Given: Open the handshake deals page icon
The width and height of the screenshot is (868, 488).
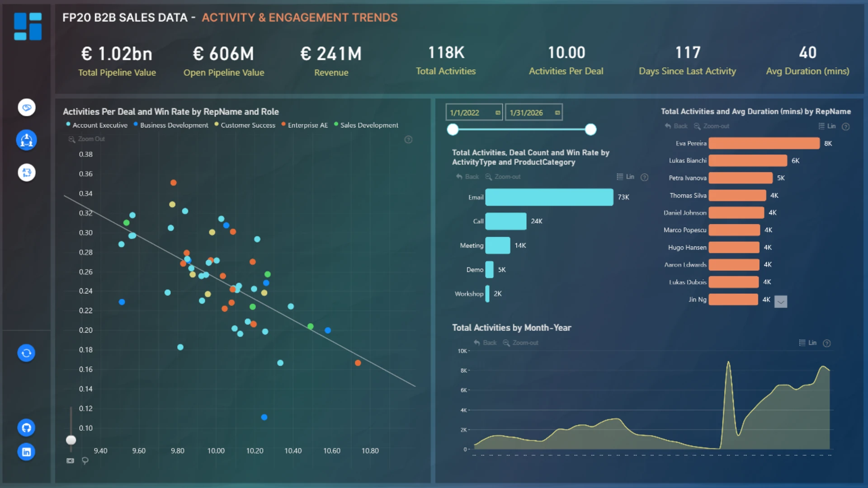Looking at the screenshot, I should click(x=27, y=108).
